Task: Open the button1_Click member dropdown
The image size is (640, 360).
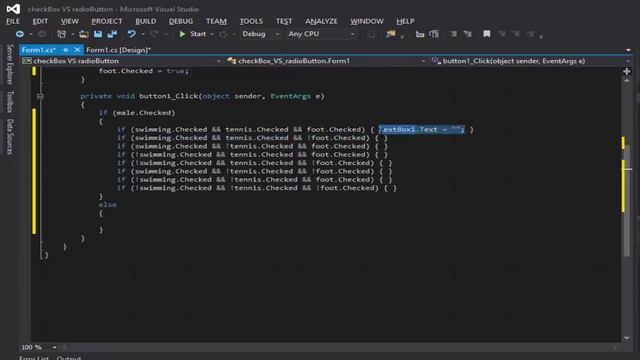Action: (x=530, y=61)
